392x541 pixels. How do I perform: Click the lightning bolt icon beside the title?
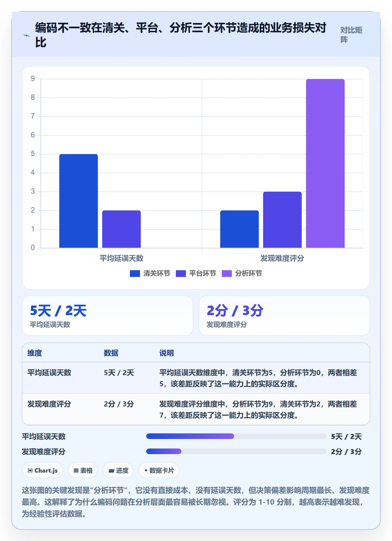(x=27, y=36)
